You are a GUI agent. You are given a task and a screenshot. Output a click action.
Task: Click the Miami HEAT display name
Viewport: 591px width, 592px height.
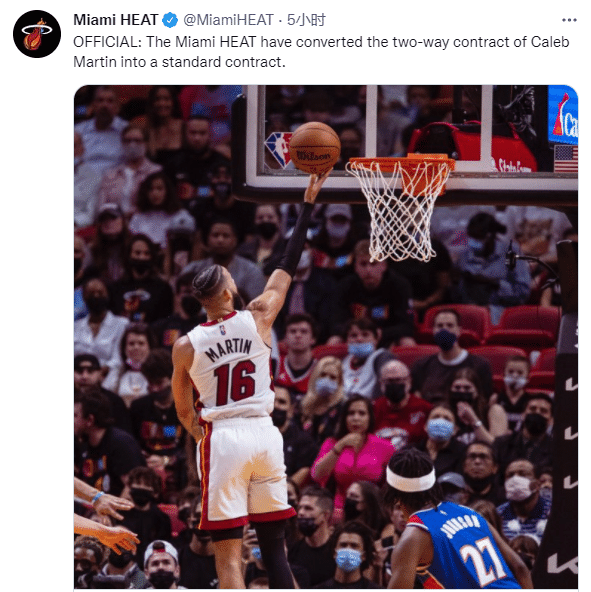(x=116, y=20)
